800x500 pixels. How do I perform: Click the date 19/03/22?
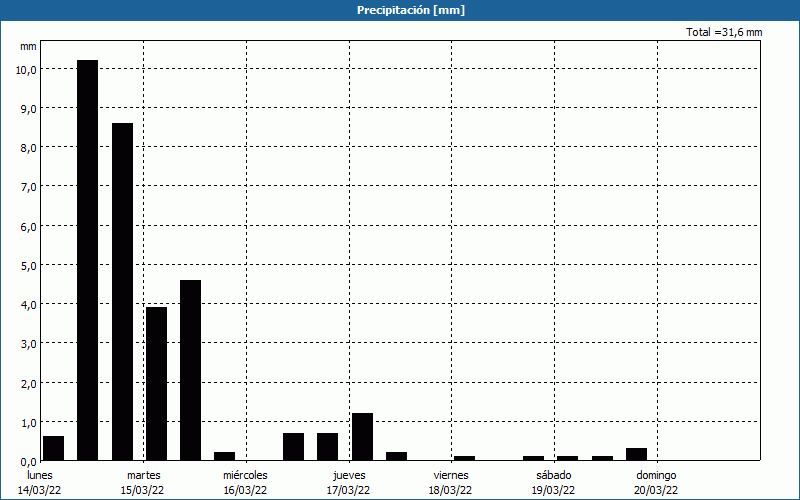pyautogui.click(x=554, y=490)
